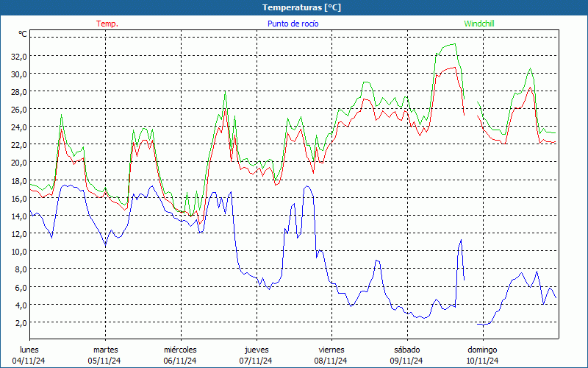Select the green Windchill legend label
Image resolution: width=588 pixels, height=368 pixels.
click(x=479, y=24)
